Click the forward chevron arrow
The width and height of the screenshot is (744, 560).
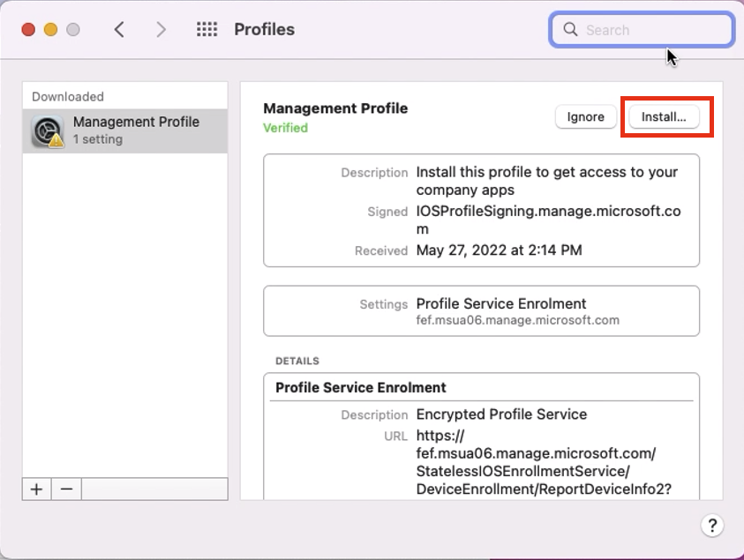click(x=161, y=30)
